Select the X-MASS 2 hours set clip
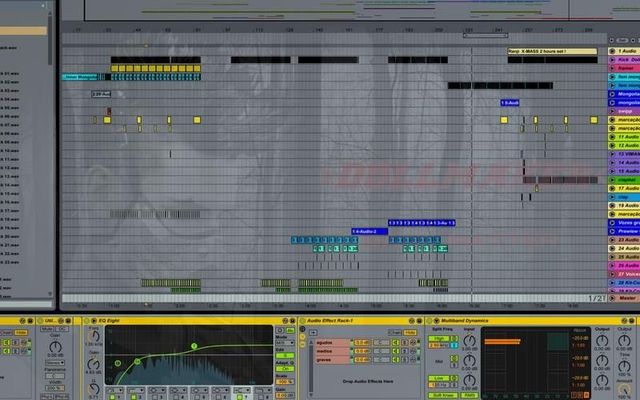This screenshot has height=400, width=640. (x=552, y=51)
